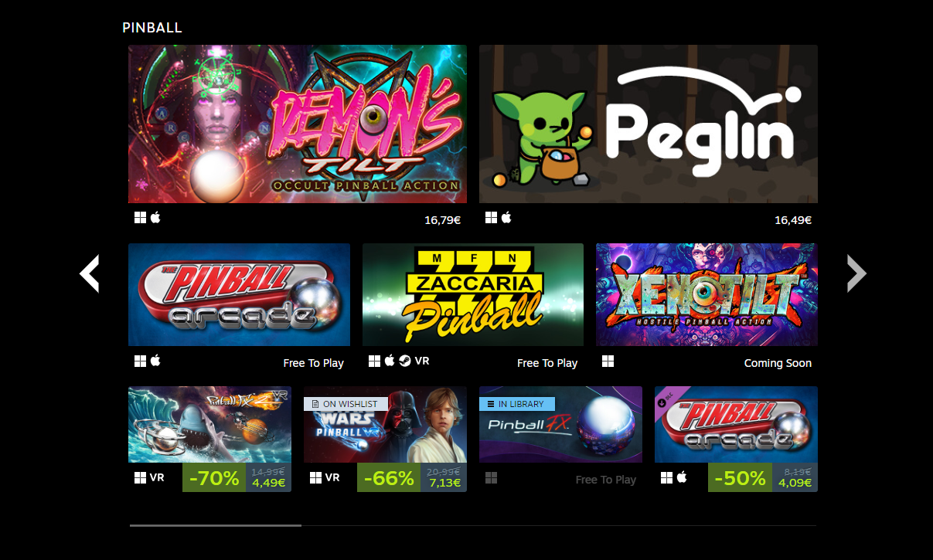This screenshot has height=560, width=933.
Task: Click the SteamOS icon under Zaccaria Pinball
Action: [x=405, y=361]
